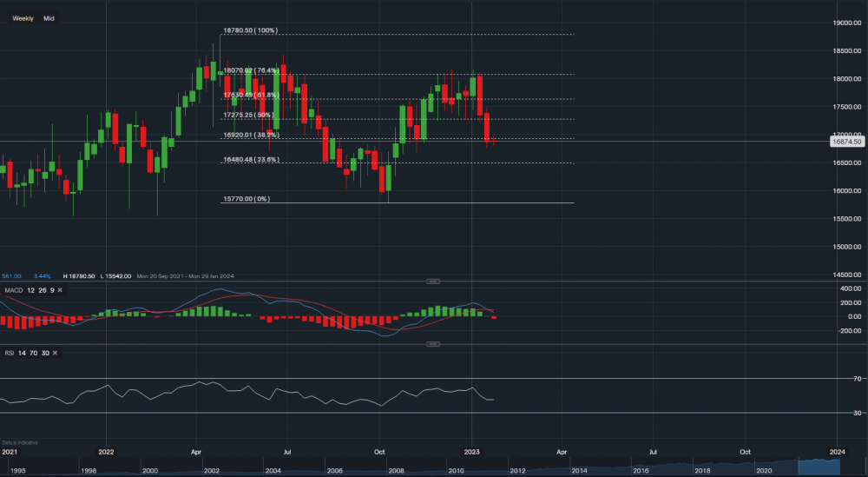
Task: Select the 18780.50 (100%) Fibonacci level label
Action: [x=250, y=30]
